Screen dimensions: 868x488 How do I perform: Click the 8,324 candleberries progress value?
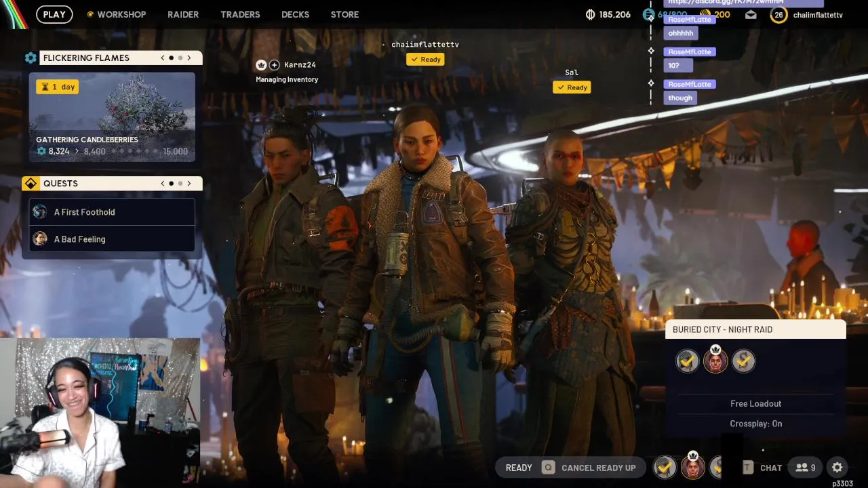tap(58, 151)
